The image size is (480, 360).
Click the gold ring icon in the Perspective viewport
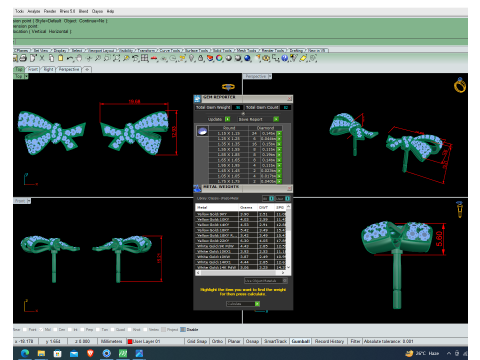pos(460,85)
